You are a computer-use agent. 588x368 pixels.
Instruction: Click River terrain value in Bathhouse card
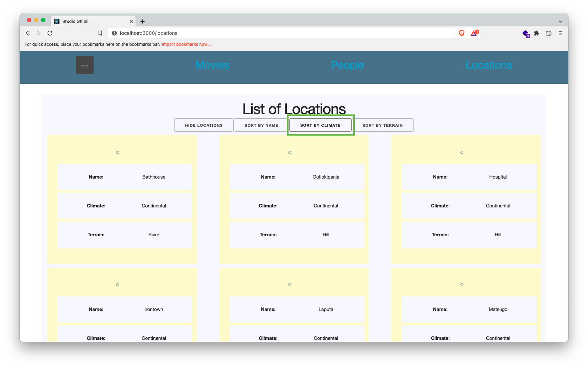154,235
